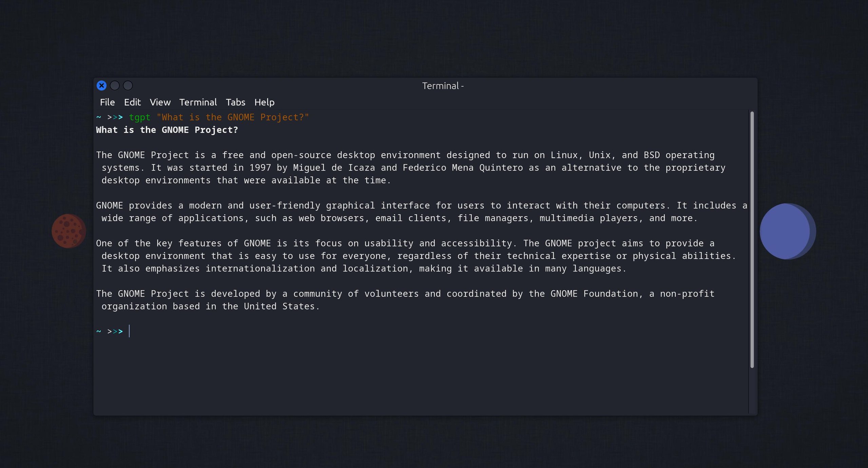Viewport: 868px width, 468px height.
Task: Show the Tabs menu
Action: (235, 102)
